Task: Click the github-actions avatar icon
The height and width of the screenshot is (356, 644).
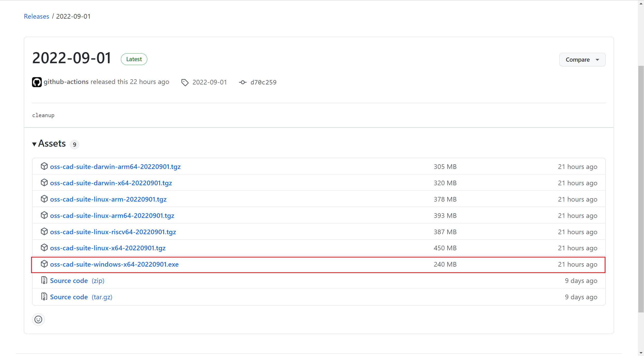Action: coord(37,82)
